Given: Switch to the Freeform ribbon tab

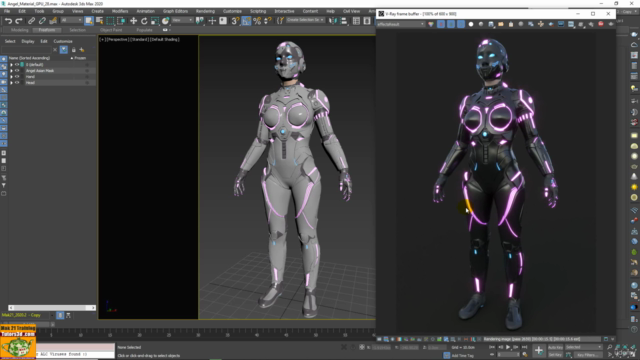Looking at the screenshot, I should (47, 30).
